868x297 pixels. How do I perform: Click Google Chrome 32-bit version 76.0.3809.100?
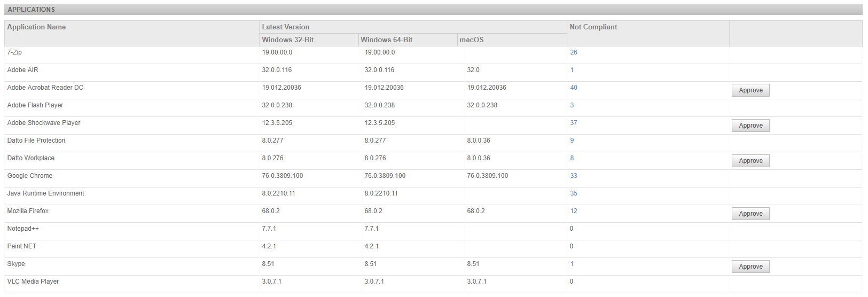[283, 176]
